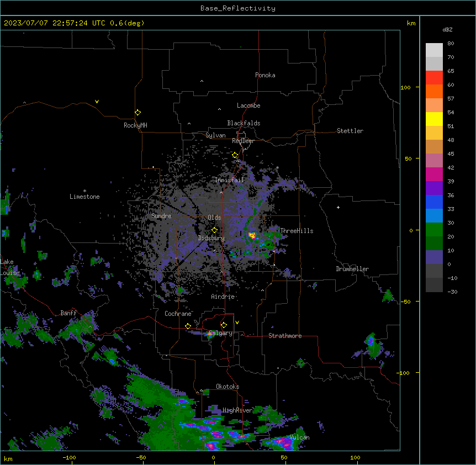Screen dimensions: 476x465
Task: Click the 54 dBZ yellow legend swatch
Action: click(x=434, y=119)
